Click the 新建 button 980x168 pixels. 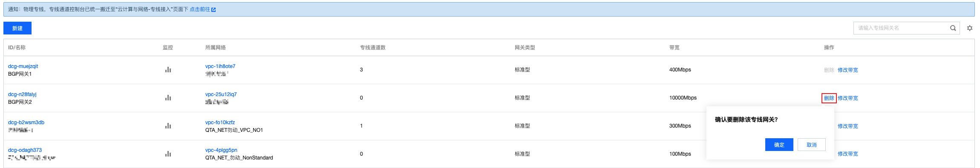click(x=17, y=28)
